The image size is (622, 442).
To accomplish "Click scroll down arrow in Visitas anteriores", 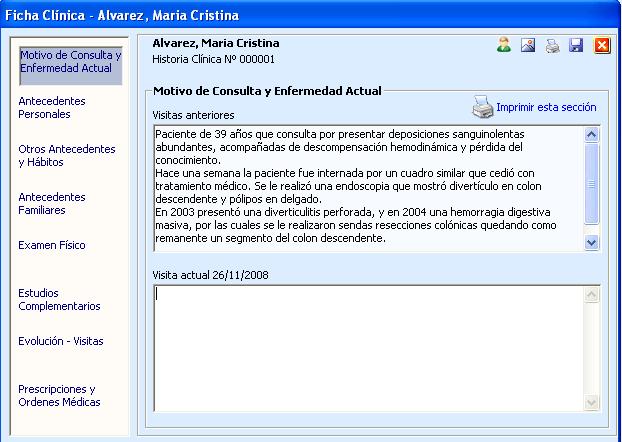I will point(591,242).
